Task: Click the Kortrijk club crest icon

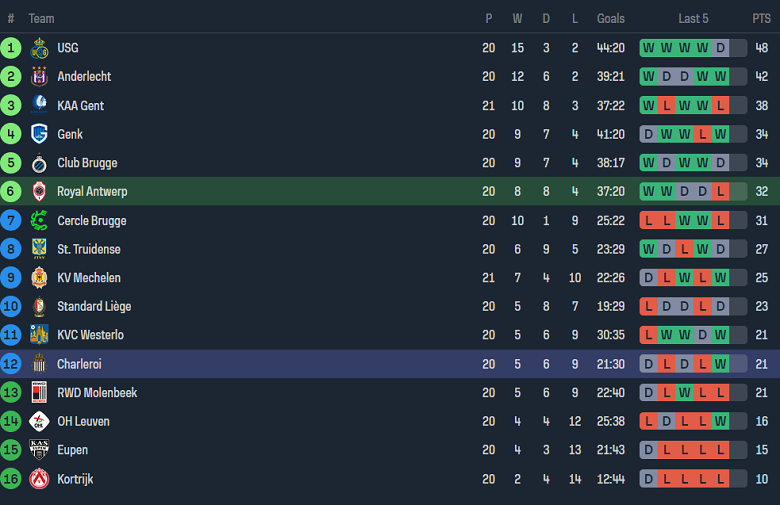Action: pyautogui.click(x=40, y=479)
